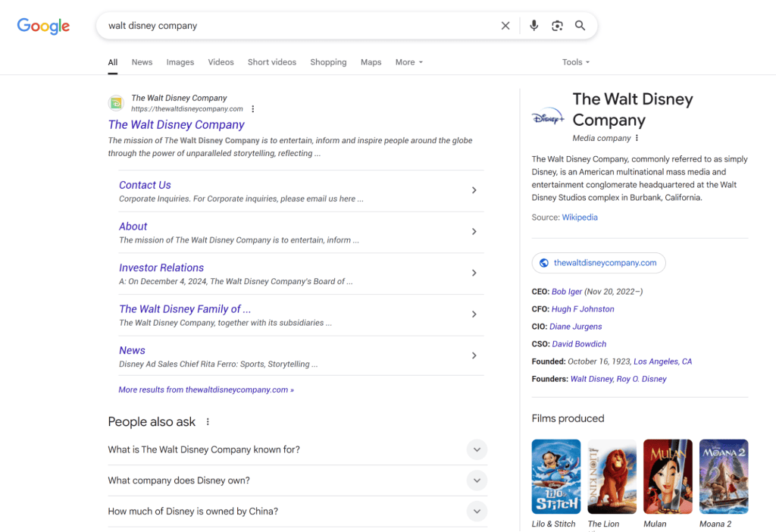This screenshot has width=776, height=532.
Task: Click the thewaltdisneycompany.com website button
Action: [599, 263]
